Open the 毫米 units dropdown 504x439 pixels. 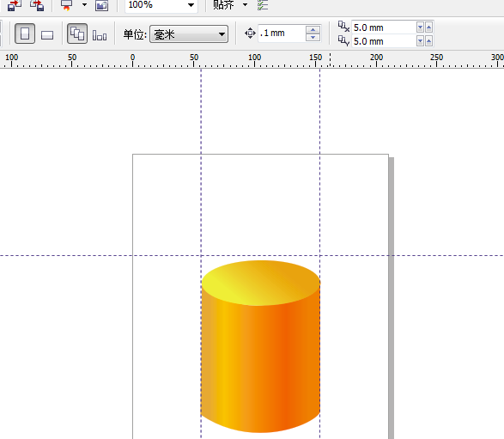point(189,34)
